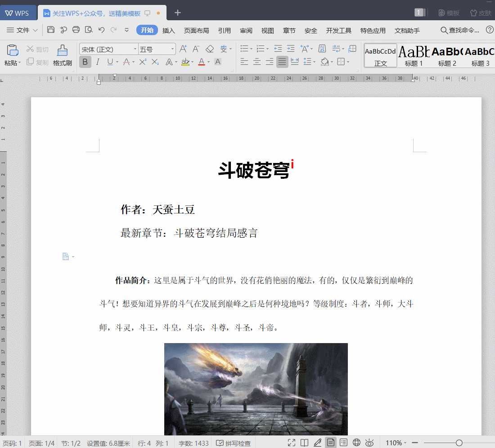Click the zoom slider handle

pos(459,443)
